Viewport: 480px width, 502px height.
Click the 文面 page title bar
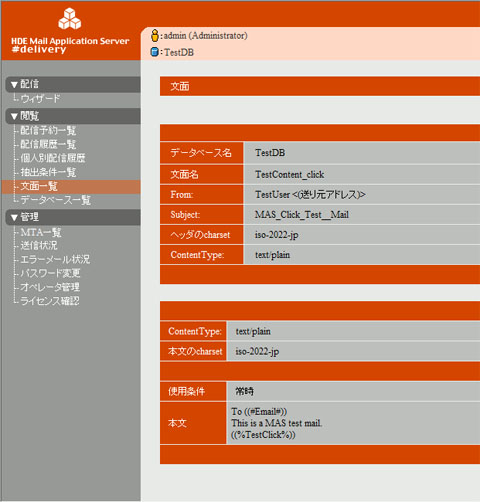tap(320, 86)
